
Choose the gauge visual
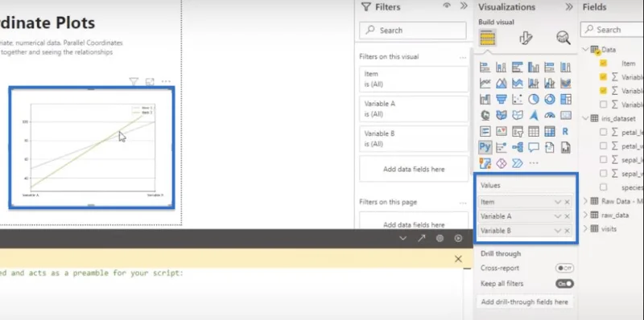pos(550,115)
